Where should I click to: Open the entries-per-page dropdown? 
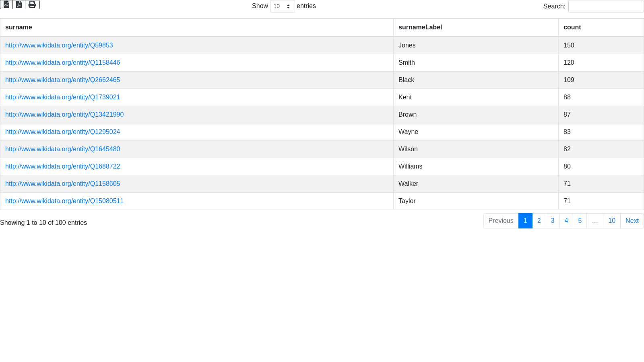(282, 6)
